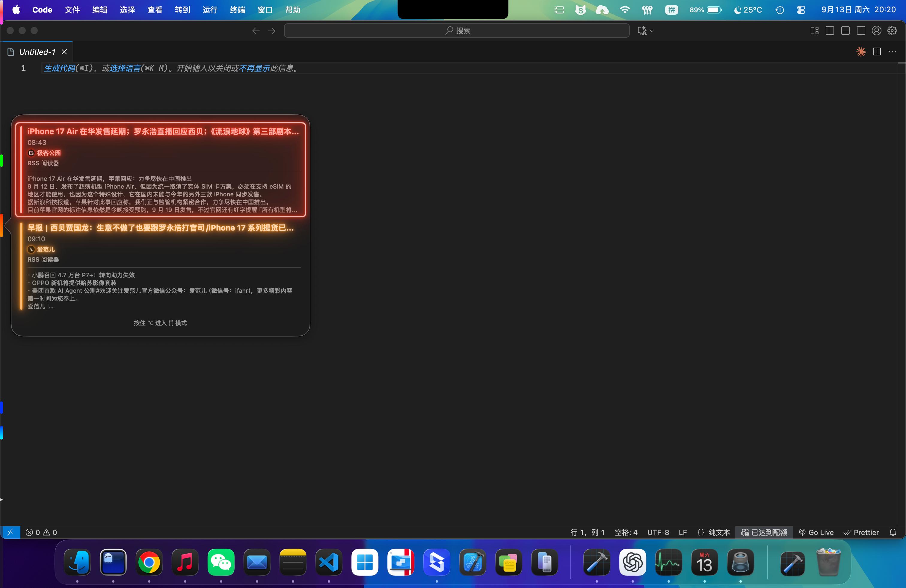Screen dimensions: 906x588
Task: Select encoding UTF-8 in status bar
Action: (658, 532)
